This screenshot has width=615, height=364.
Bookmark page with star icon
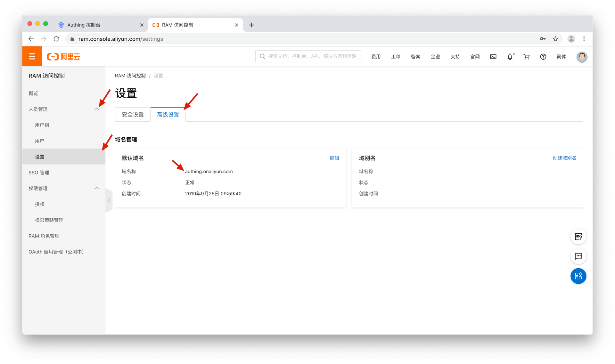(x=555, y=39)
